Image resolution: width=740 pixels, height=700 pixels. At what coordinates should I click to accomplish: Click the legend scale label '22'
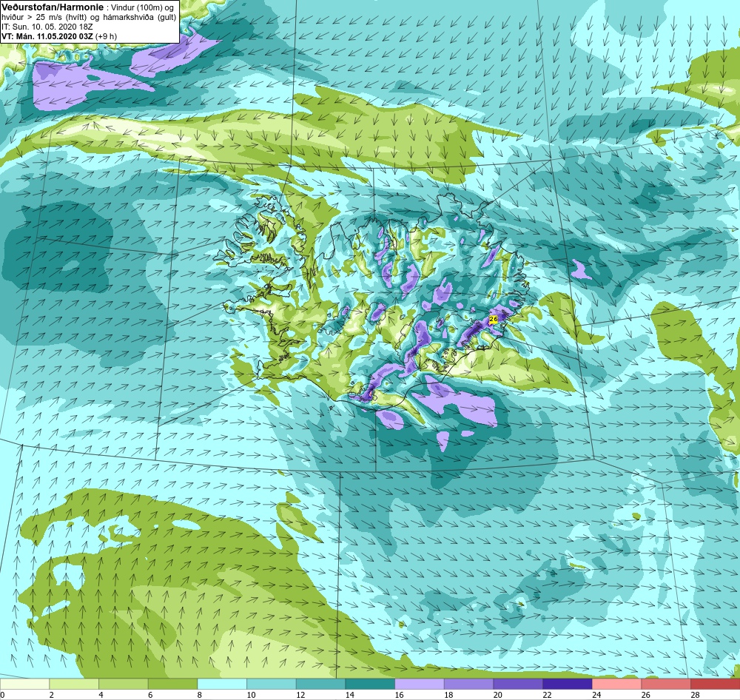click(x=547, y=694)
